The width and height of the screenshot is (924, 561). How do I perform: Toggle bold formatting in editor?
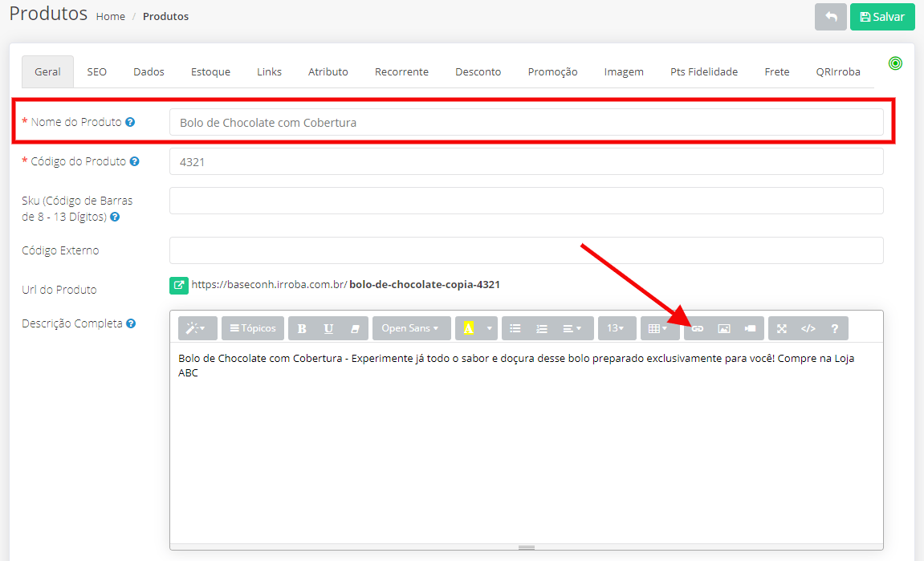click(x=302, y=328)
